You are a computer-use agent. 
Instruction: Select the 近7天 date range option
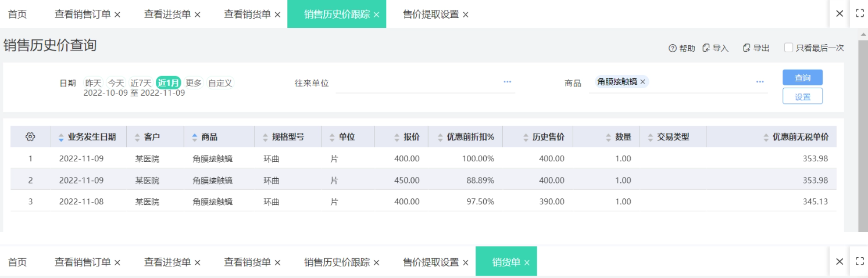coord(141,83)
